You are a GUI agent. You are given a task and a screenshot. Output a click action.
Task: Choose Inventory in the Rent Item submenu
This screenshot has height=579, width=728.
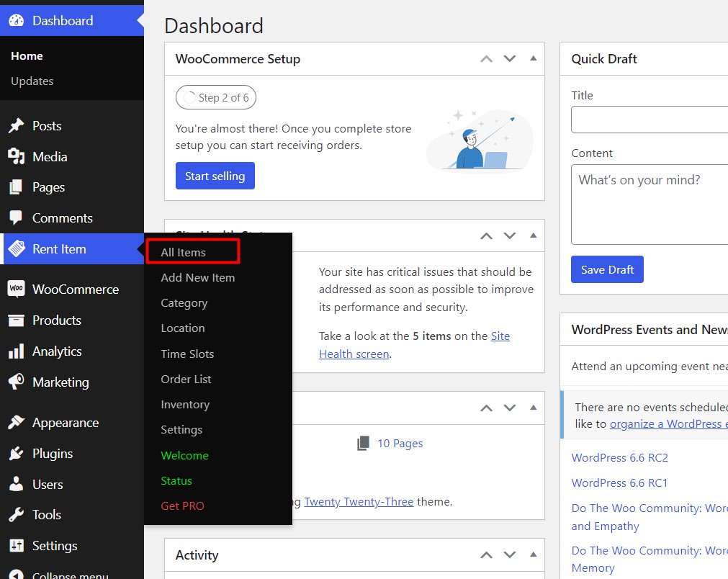point(185,405)
